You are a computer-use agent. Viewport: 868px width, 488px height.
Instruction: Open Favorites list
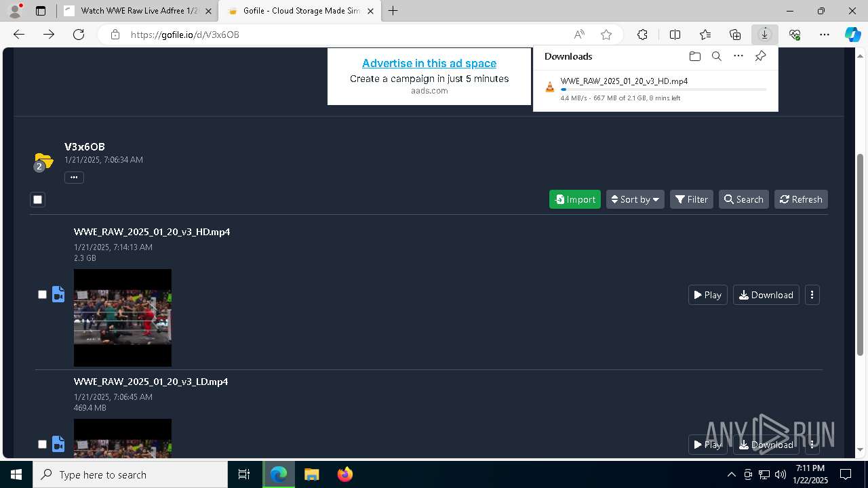[x=705, y=35]
